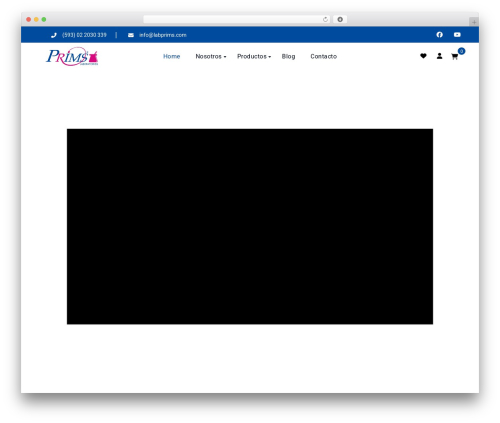This screenshot has width=500, height=423.
Task: Expand the Productos dropdown arrow
Action: [270, 57]
